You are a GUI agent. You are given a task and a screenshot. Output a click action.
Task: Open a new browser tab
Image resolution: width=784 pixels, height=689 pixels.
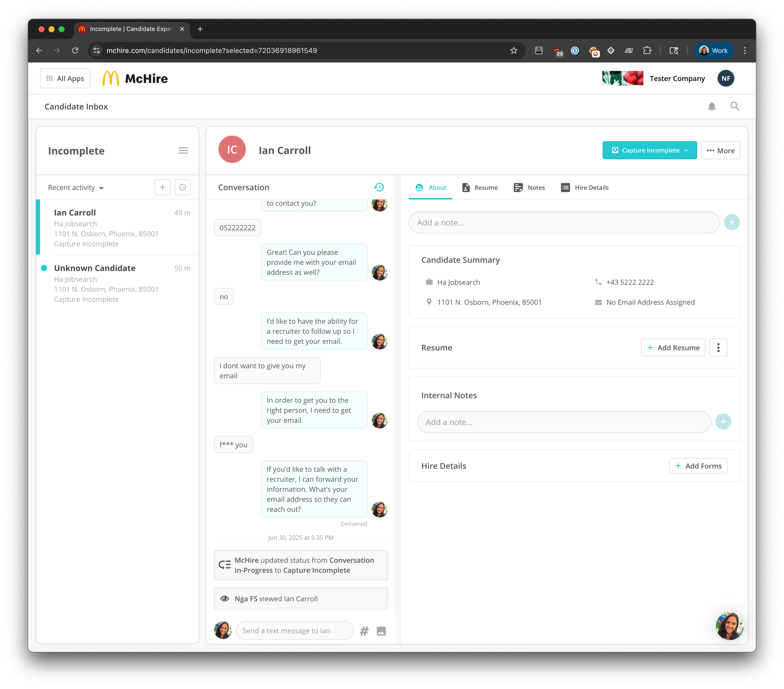pos(200,29)
